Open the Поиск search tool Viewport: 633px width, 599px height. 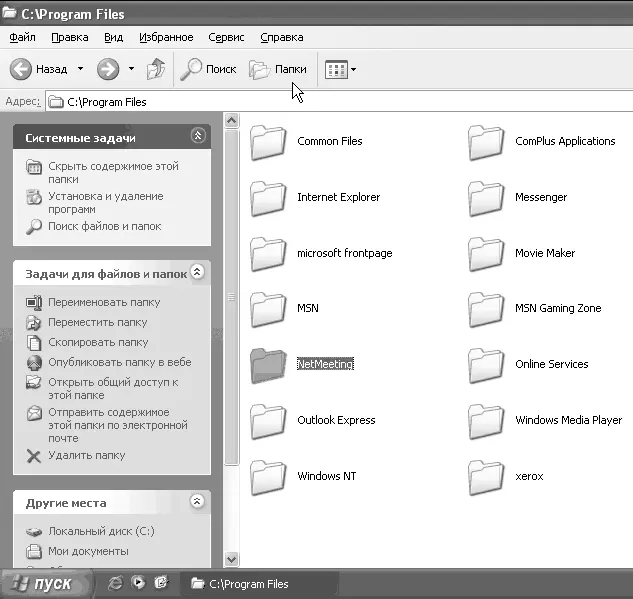tap(208, 69)
